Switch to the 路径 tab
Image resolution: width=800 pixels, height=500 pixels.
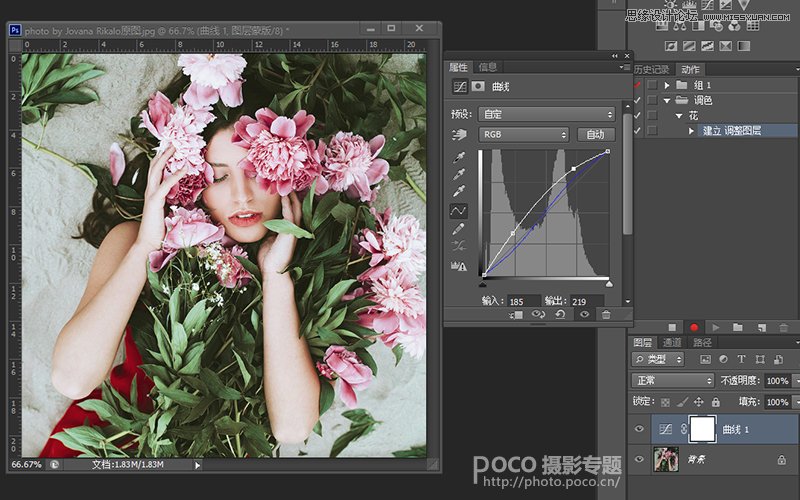pos(702,342)
